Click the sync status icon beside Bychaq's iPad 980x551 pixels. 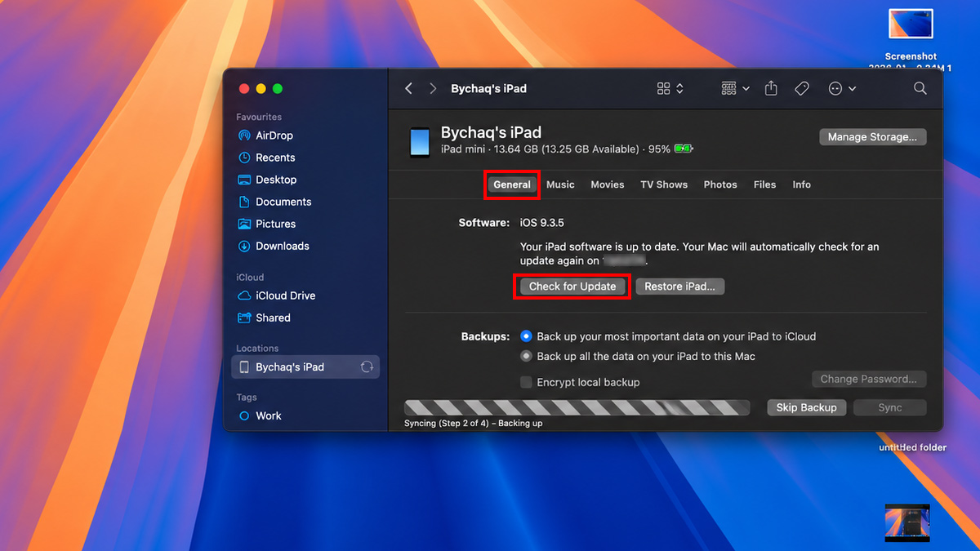[367, 367]
